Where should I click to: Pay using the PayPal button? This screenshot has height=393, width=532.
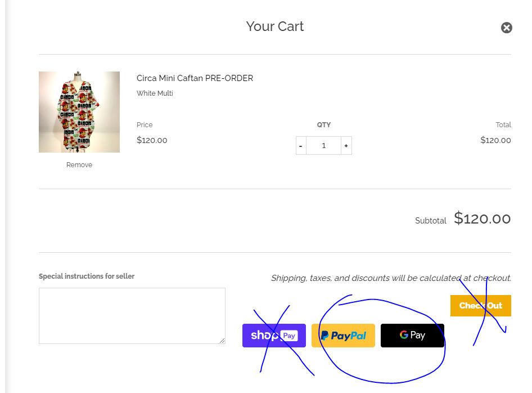click(343, 336)
